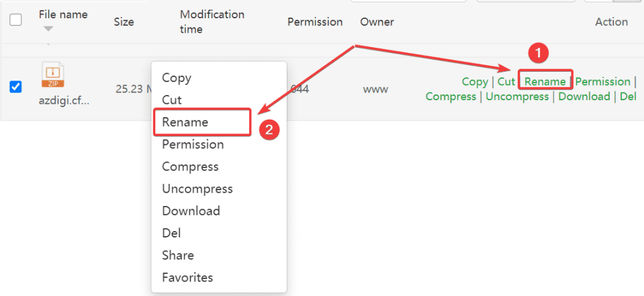Click the Copy link in Action column
This screenshot has height=296, width=644.
(474, 81)
